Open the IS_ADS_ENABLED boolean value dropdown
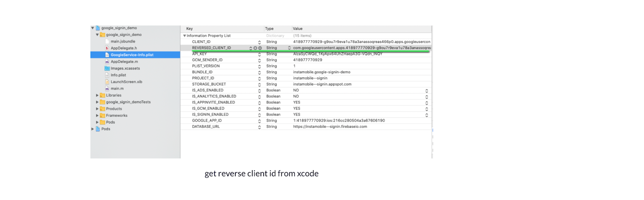This screenshot has height=200, width=644. (427, 91)
